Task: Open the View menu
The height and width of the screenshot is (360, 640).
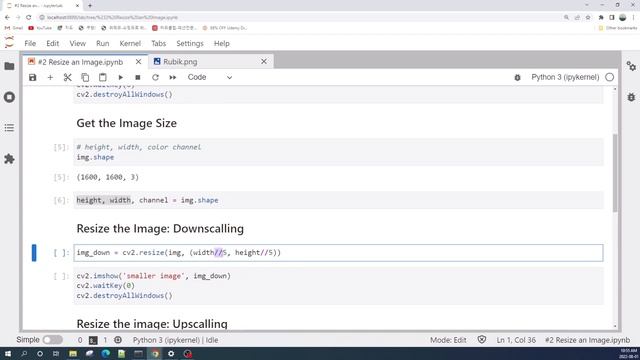Action: point(78,43)
